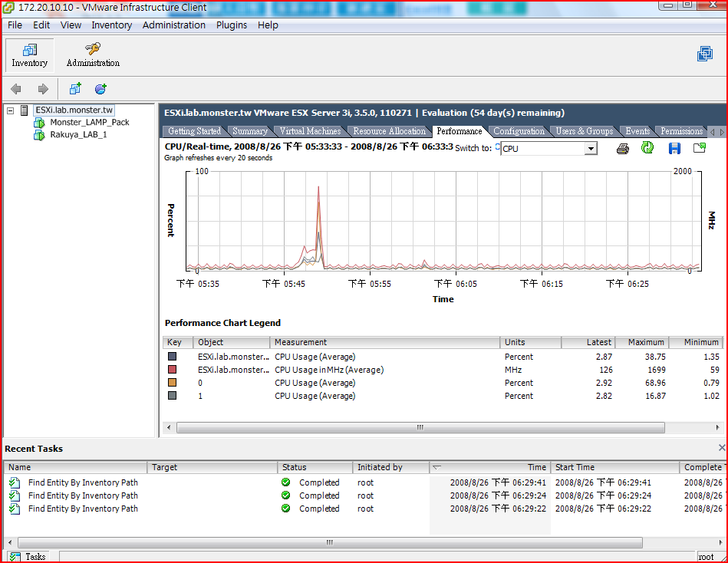Open the File menu
This screenshot has width=728, height=563.
(15, 25)
